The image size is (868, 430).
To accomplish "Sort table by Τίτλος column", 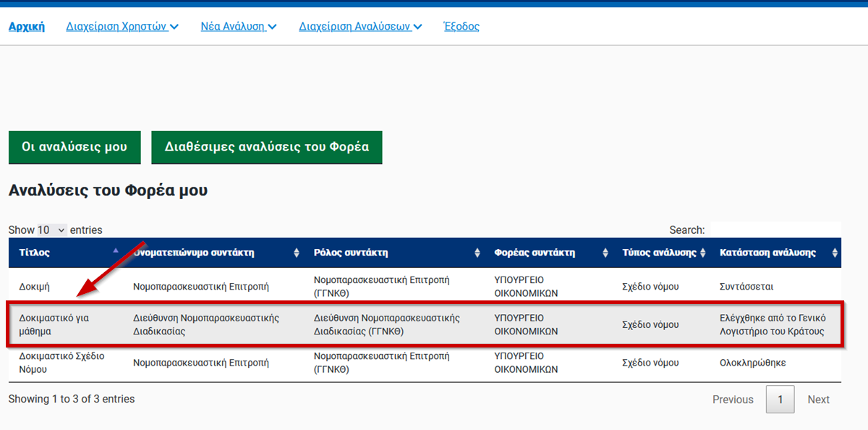I will 67,253.
